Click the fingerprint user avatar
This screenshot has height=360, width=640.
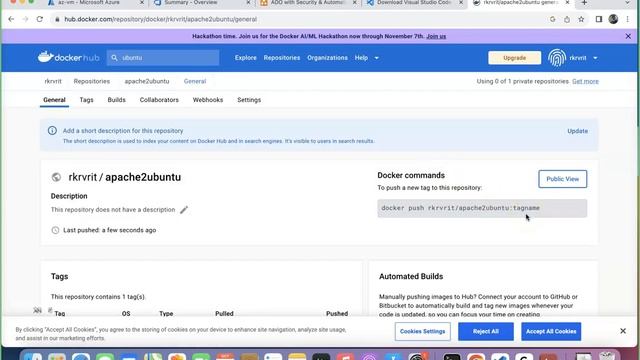point(557,58)
